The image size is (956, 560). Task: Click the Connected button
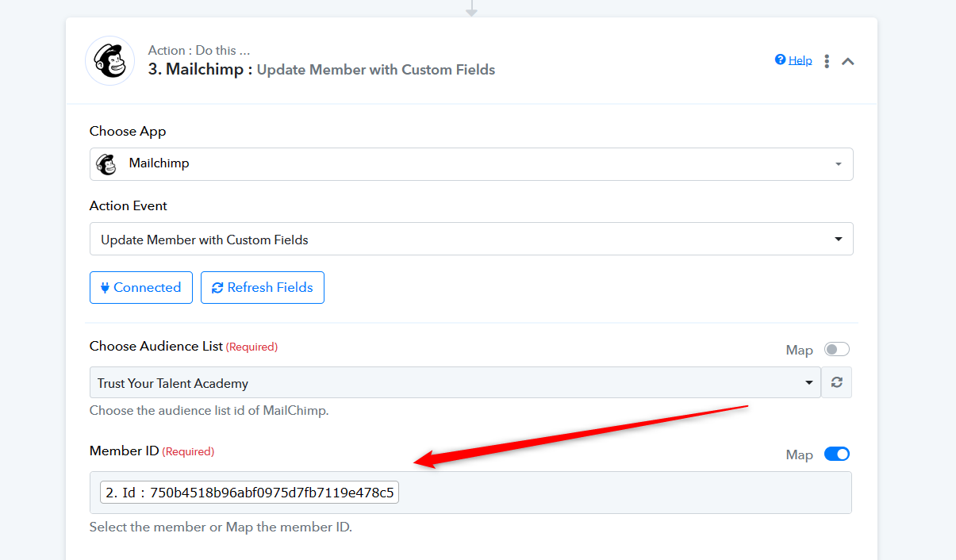(141, 288)
